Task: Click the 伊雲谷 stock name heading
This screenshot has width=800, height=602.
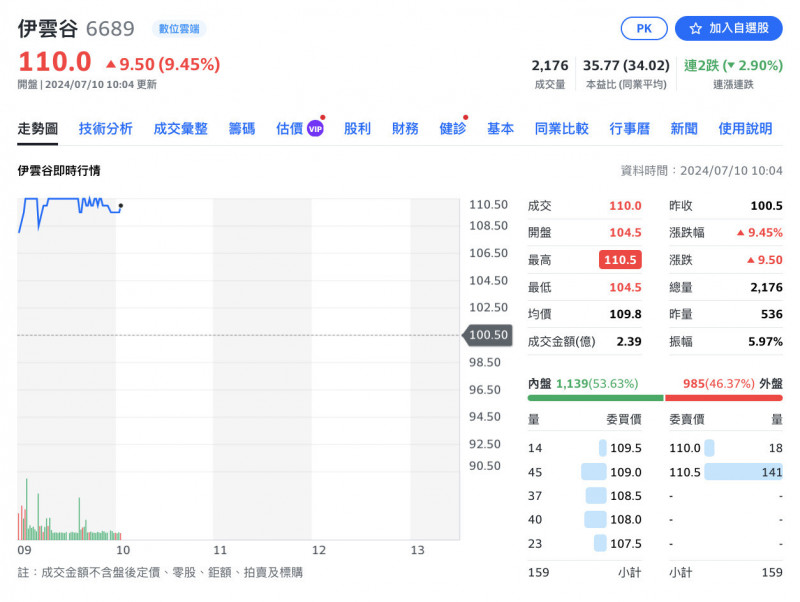Action: coord(47,29)
